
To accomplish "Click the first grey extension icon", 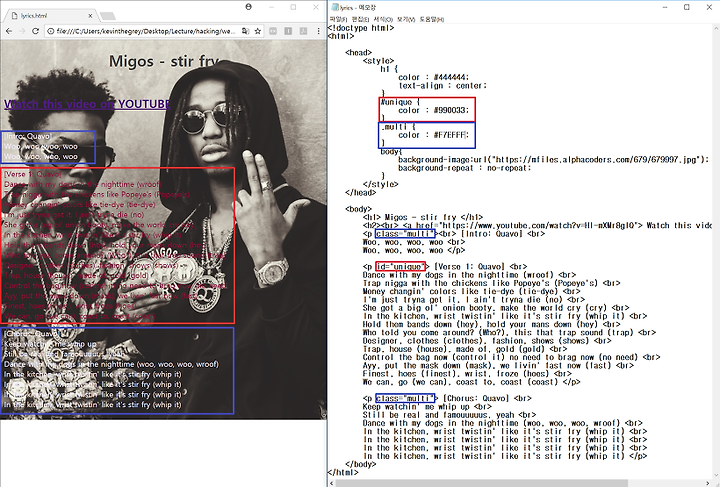I will coord(273,31).
